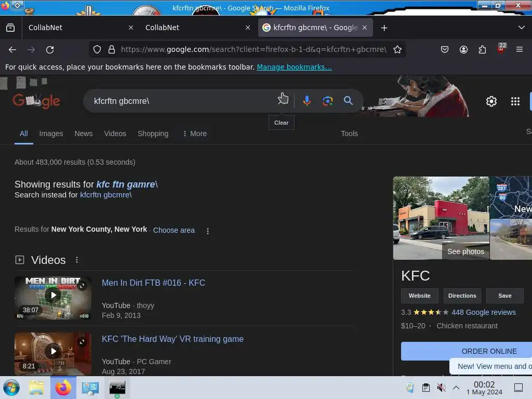Click the KFC Save button
Viewport: 532px width, 399px height.
(x=505, y=296)
